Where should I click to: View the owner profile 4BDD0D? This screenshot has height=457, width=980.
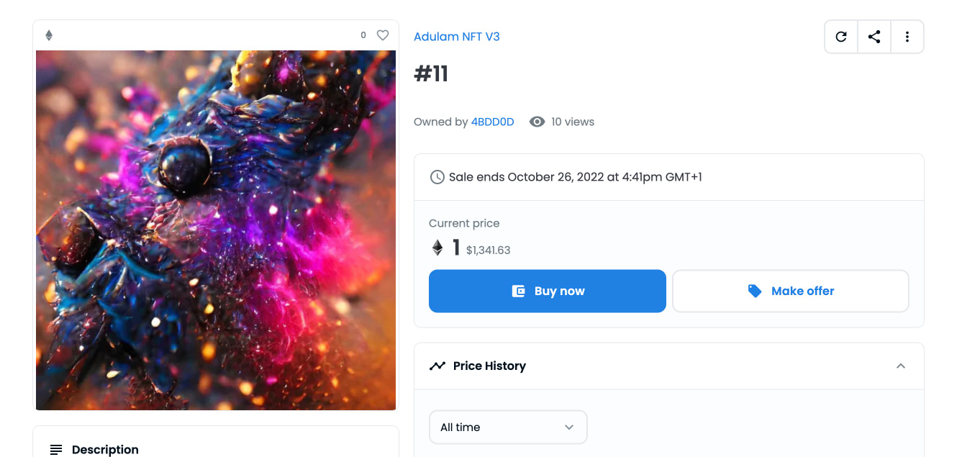coord(492,122)
